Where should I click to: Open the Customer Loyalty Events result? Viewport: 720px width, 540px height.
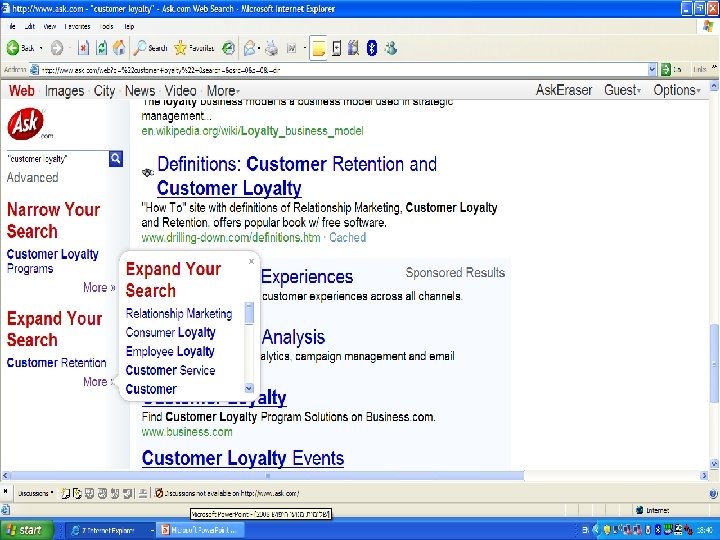click(243, 458)
